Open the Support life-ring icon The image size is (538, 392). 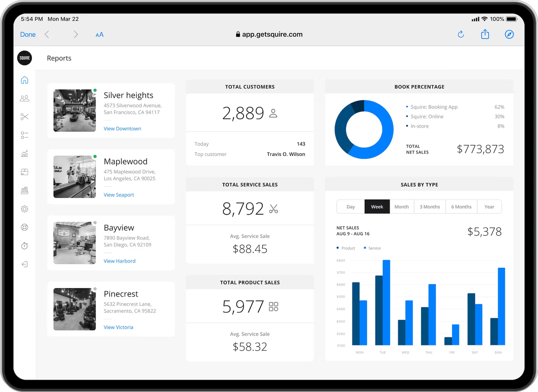(x=25, y=227)
